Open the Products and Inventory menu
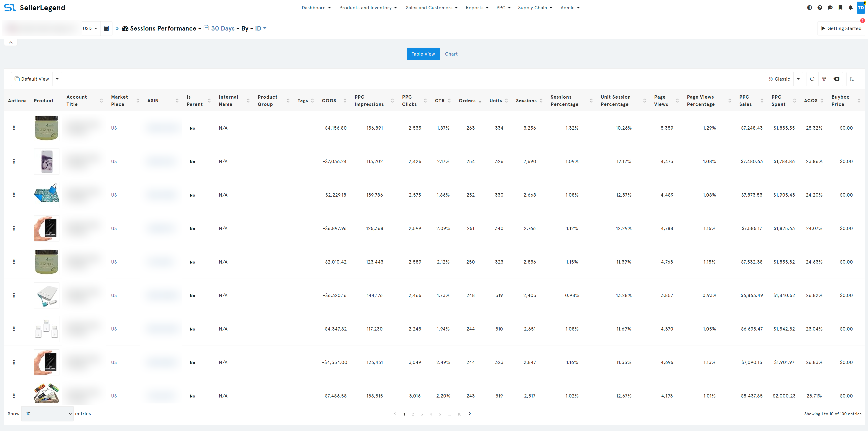This screenshot has width=868, height=431. tap(368, 8)
